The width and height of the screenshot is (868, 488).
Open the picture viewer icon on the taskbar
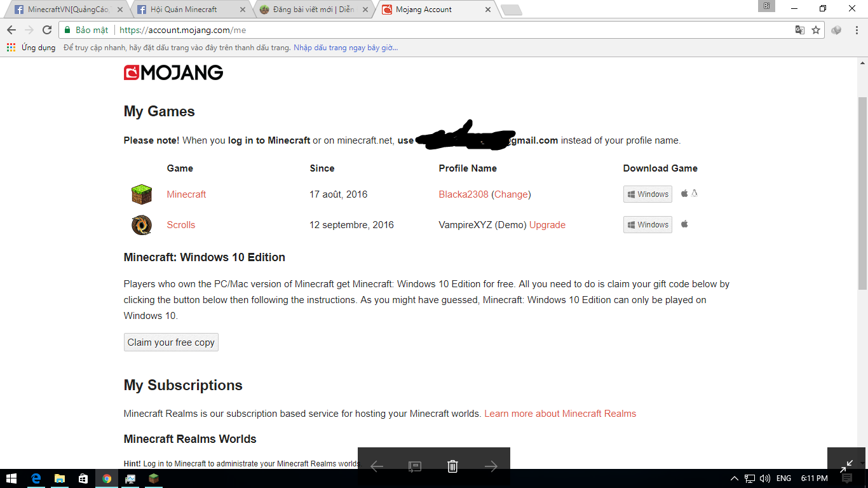point(130,478)
